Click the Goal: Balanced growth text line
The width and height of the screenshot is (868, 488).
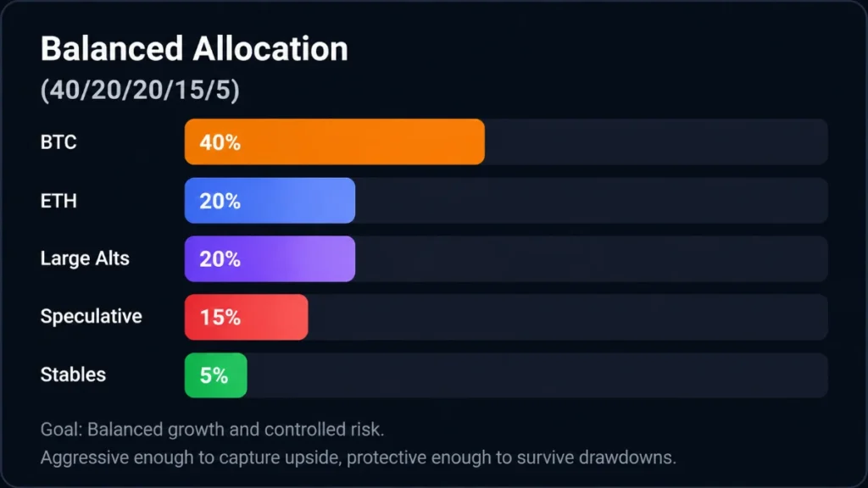tap(212, 430)
